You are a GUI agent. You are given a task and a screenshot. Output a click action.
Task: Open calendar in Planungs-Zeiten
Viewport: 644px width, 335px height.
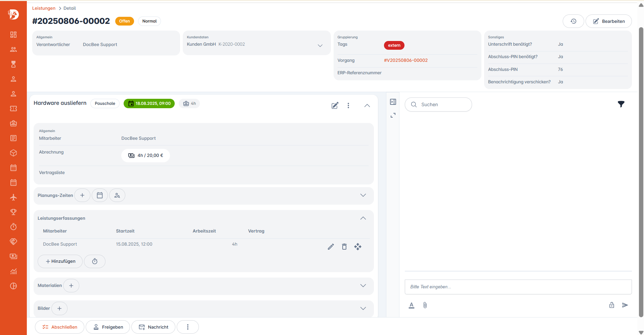coord(100,195)
